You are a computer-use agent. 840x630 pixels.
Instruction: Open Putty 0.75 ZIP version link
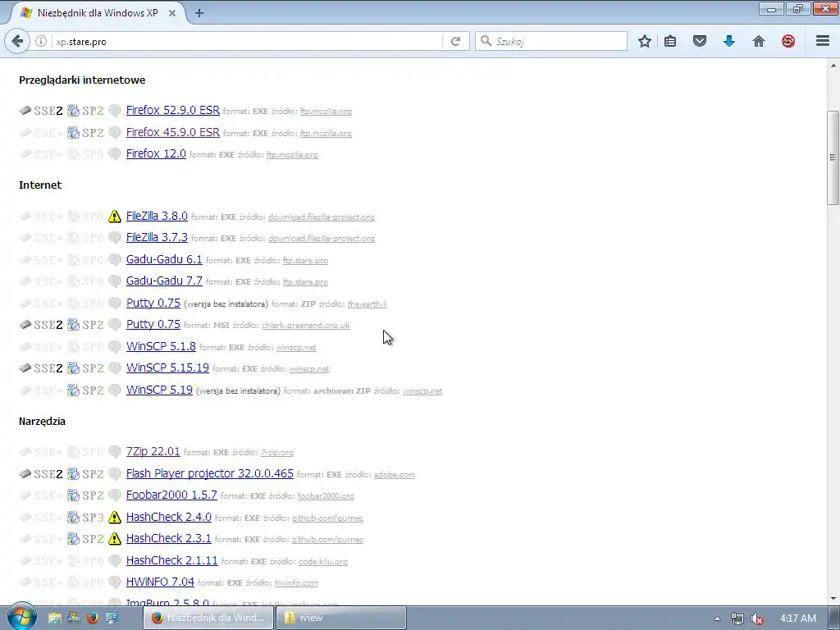pos(153,303)
